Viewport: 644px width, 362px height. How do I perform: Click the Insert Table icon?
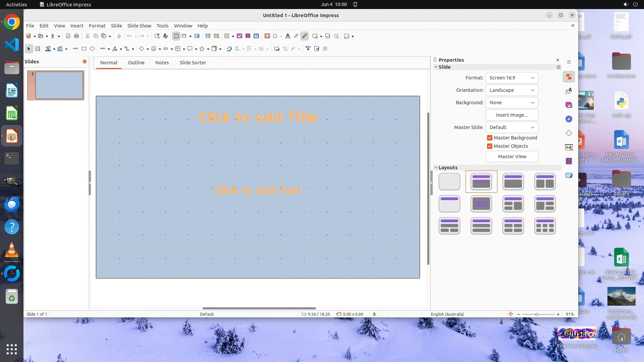pos(227,36)
